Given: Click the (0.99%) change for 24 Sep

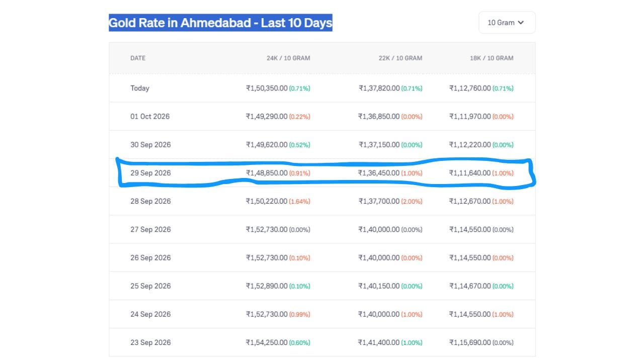Looking at the screenshot, I should pos(299,315).
